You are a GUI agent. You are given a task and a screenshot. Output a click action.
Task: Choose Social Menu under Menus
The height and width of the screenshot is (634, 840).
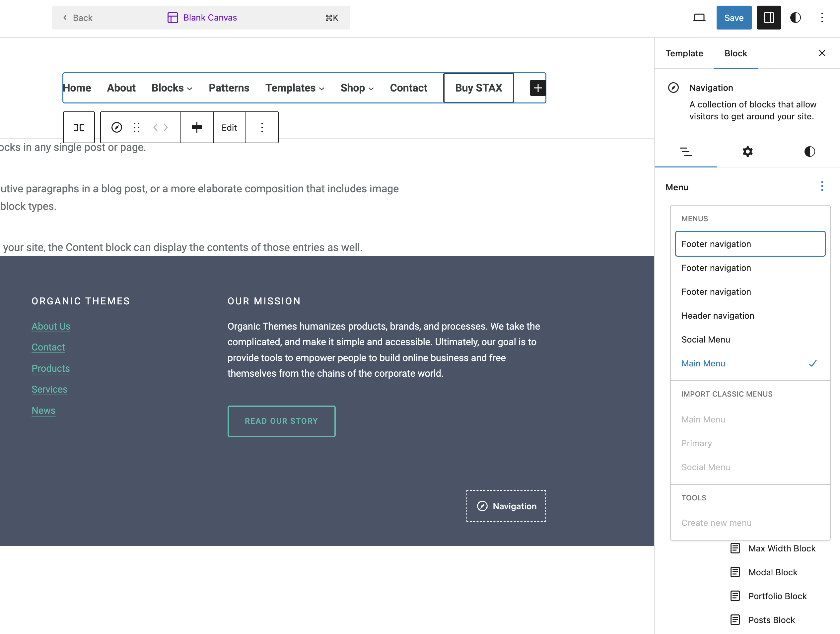coord(750,340)
